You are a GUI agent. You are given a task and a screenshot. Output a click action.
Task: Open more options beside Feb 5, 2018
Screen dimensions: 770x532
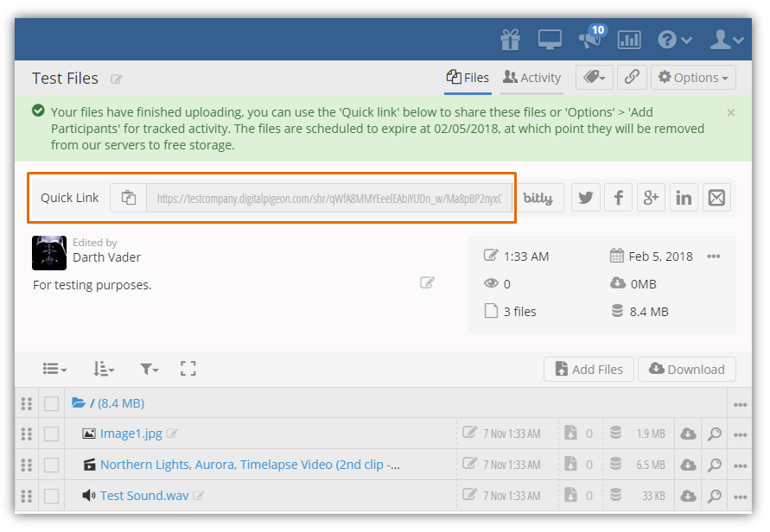pos(714,256)
